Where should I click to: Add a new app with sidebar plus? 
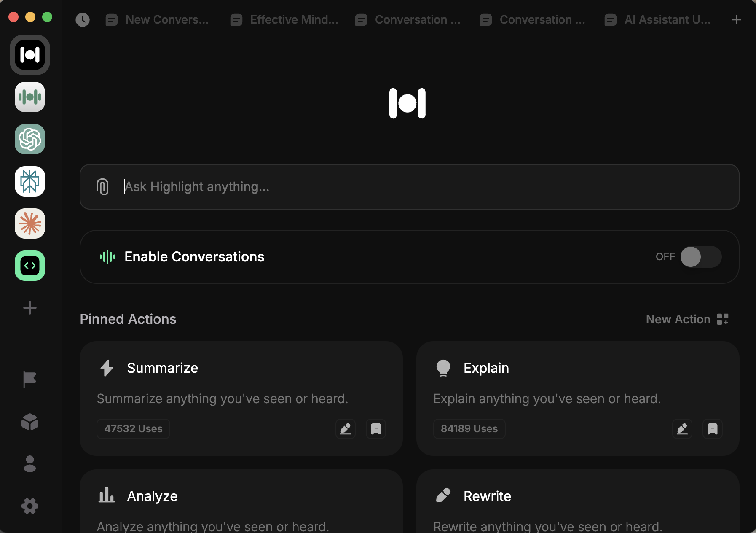tap(30, 308)
